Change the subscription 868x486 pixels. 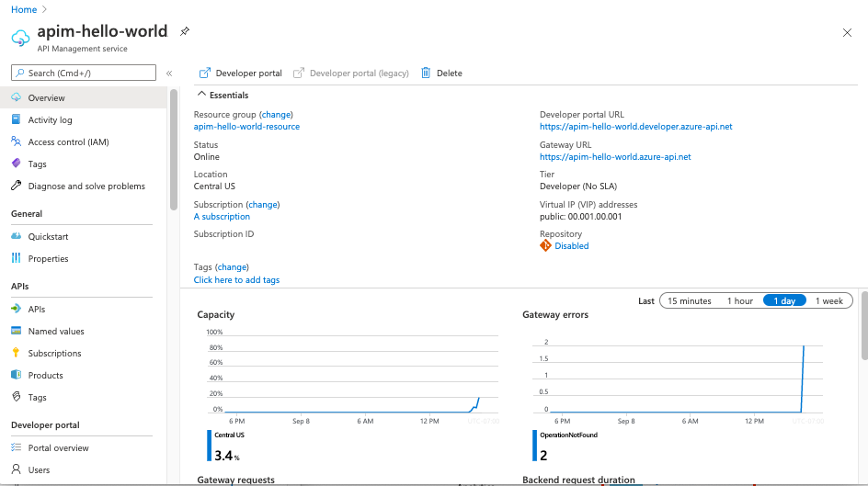(262, 205)
